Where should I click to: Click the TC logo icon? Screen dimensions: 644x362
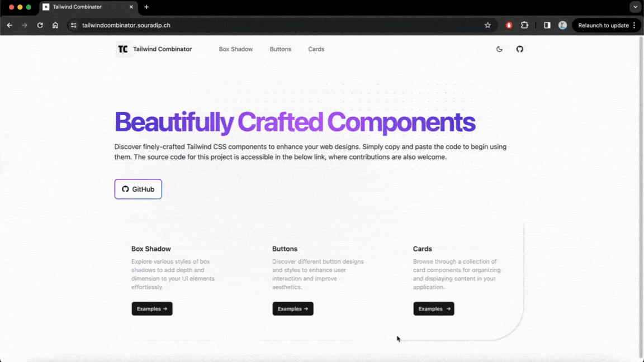[x=123, y=49]
